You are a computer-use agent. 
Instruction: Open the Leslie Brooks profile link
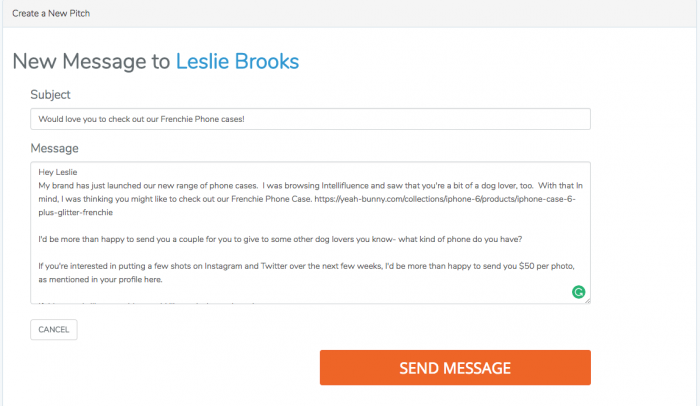click(x=237, y=61)
